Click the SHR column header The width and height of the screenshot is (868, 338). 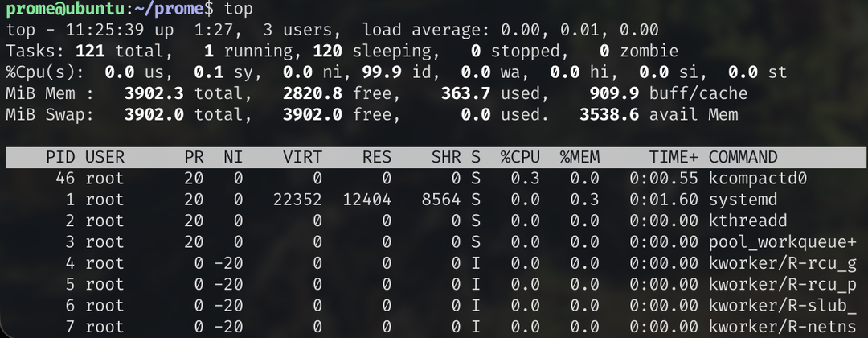coord(444,157)
